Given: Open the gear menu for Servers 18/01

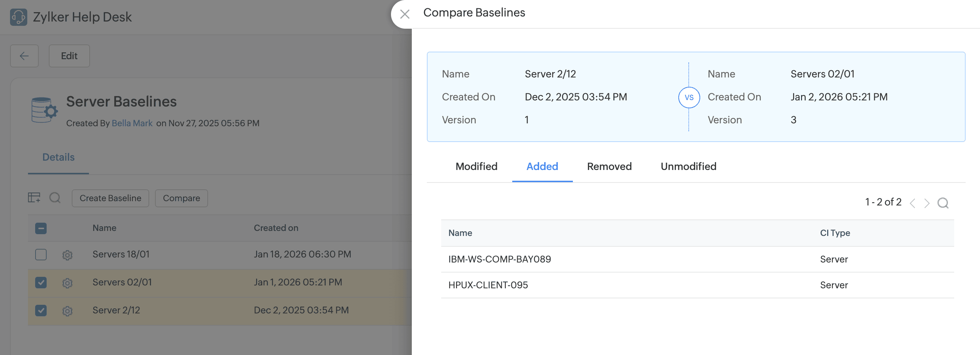Looking at the screenshot, I should click(x=67, y=255).
